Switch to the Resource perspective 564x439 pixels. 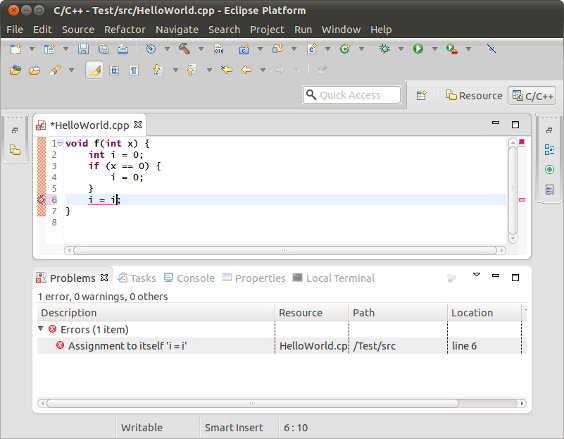(x=474, y=95)
